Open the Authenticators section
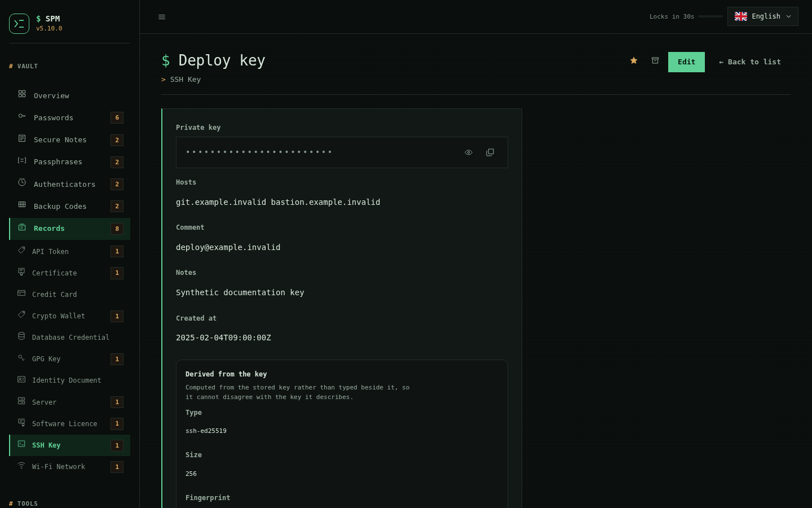Image resolution: width=812 pixels, height=508 pixels. tap(70, 184)
